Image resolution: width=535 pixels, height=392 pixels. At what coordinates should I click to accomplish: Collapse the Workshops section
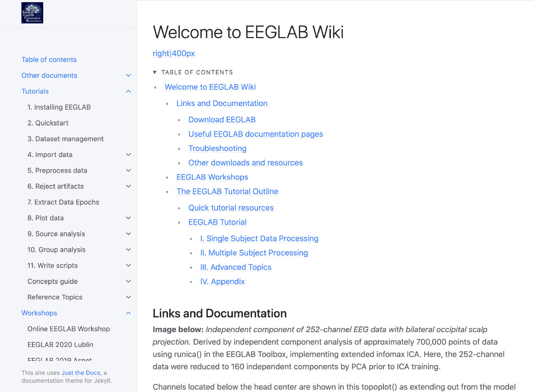click(x=128, y=313)
